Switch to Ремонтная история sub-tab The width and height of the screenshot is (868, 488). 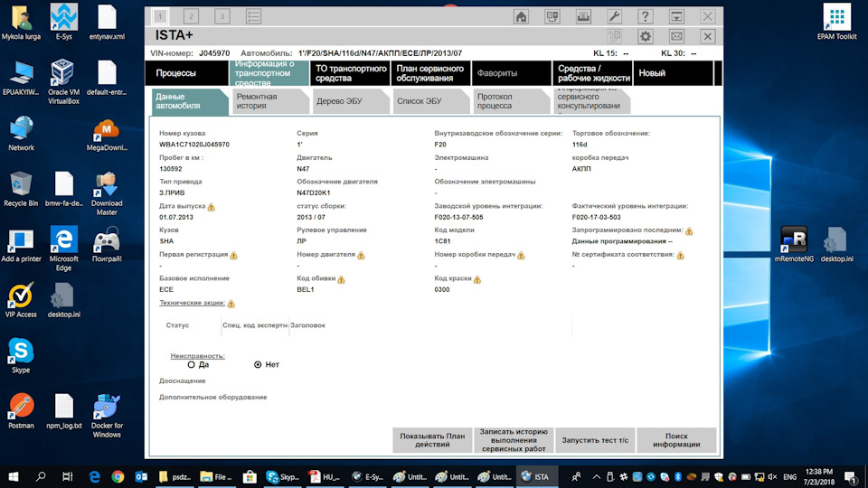pos(269,101)
